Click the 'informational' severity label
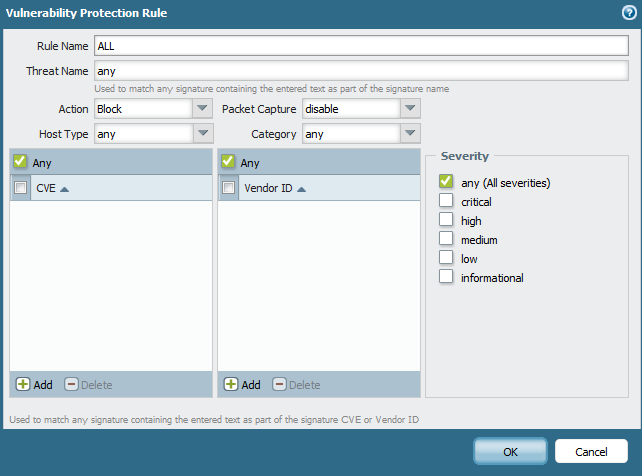 tap(492, 278)
